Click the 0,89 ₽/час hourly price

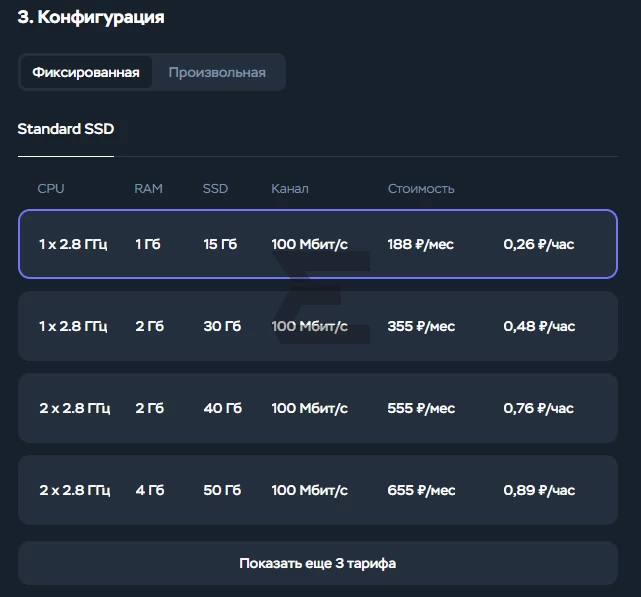539,490
